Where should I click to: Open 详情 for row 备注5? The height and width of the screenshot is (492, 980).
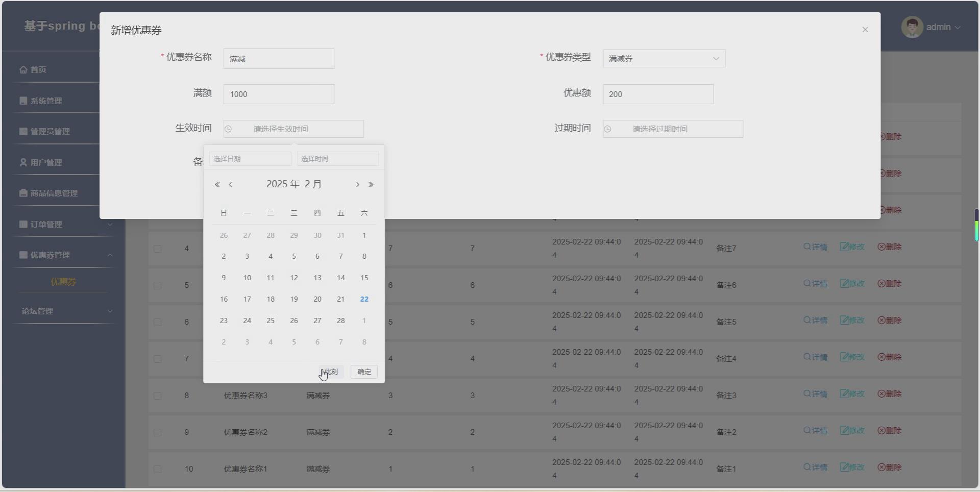pos(816,321)
